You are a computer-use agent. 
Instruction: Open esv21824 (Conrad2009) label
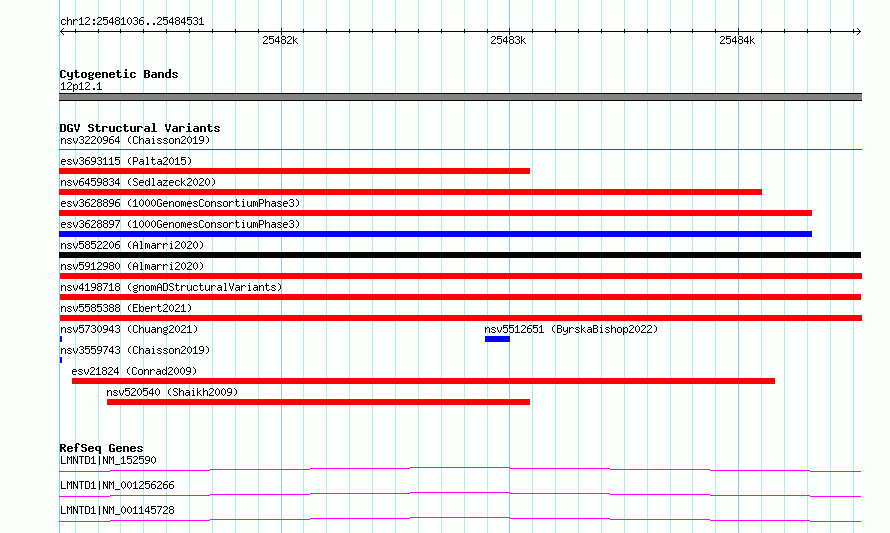134,371
